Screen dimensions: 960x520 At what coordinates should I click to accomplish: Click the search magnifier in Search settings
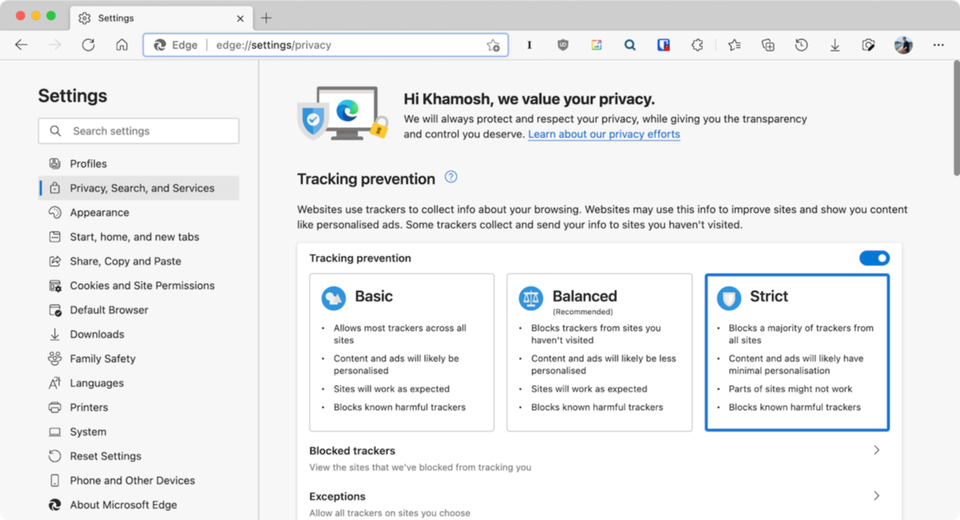pos(56,131)
